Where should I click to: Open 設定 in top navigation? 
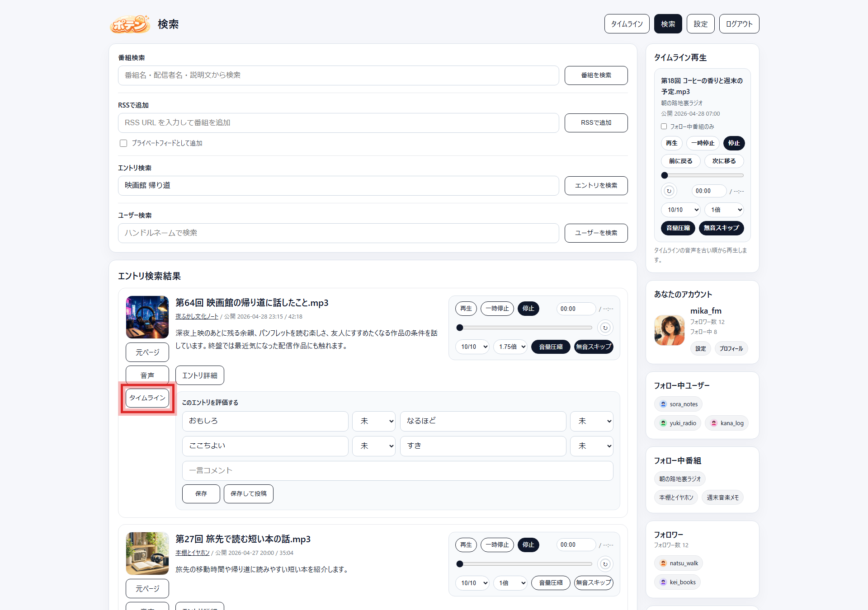click(x=701, y=24)
